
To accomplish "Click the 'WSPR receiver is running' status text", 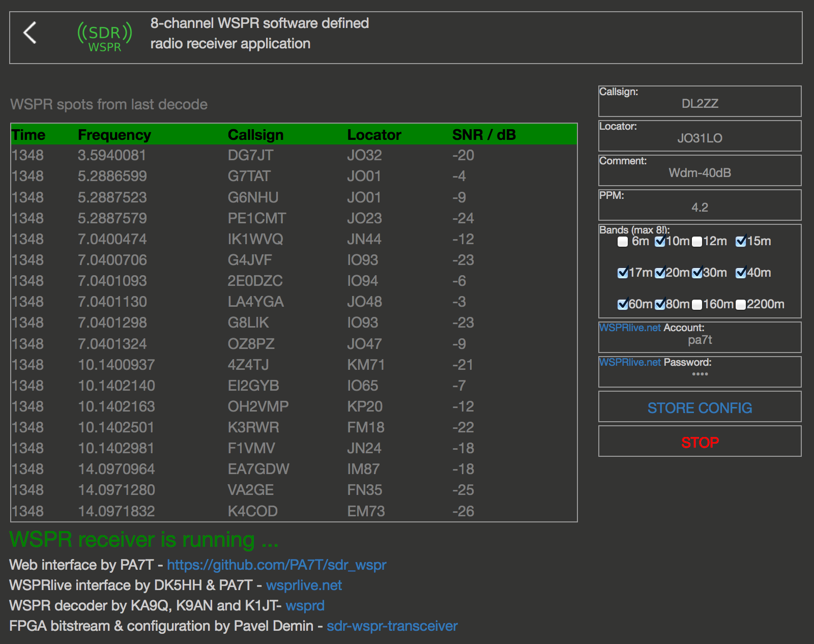I will [144, 540].
